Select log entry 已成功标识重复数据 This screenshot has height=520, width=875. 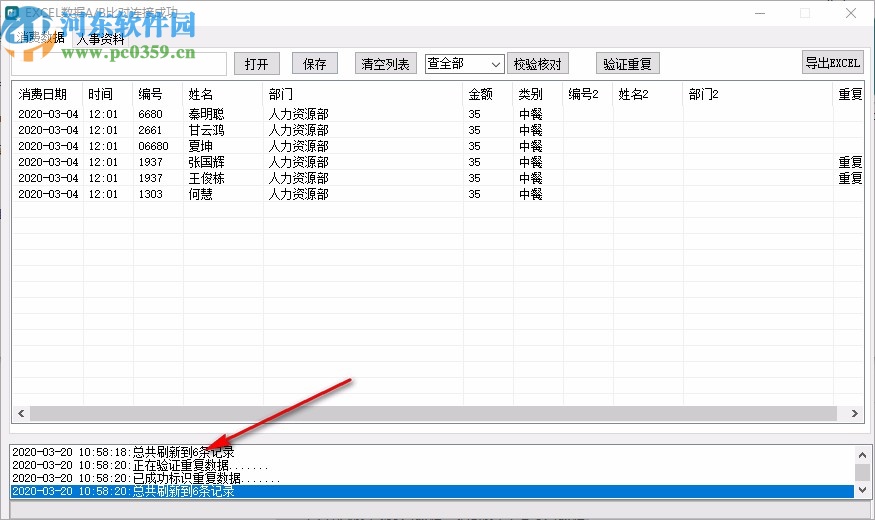[x=432, y=478]
